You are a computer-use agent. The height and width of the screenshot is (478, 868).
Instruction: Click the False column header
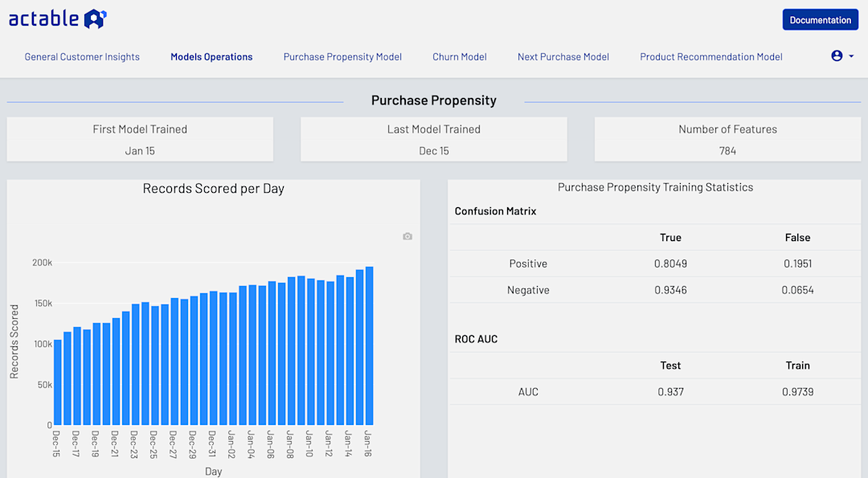(797, 237)
